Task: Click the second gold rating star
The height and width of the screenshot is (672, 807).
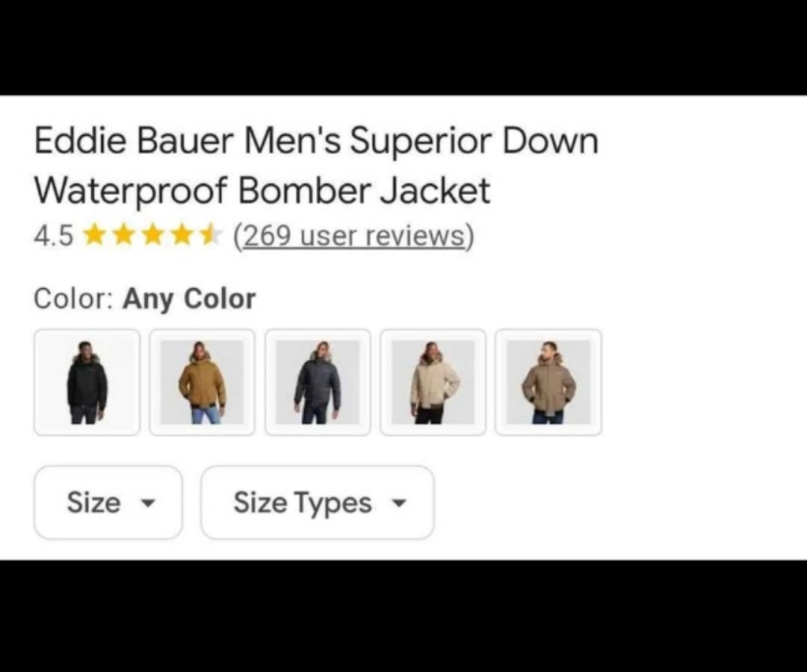Action: click(x=123, y=235)
